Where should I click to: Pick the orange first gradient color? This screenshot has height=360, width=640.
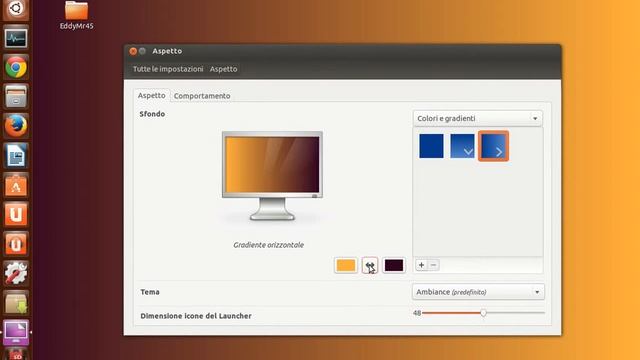(x=346, y=265)
